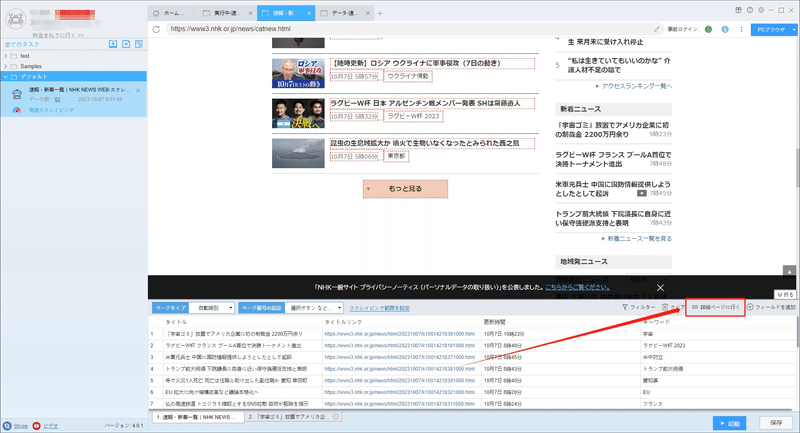The height and width of the screenshot is (433, 800).
Task: Open the PCブラウザ dropdown arrow
Action: click(794, 30)
